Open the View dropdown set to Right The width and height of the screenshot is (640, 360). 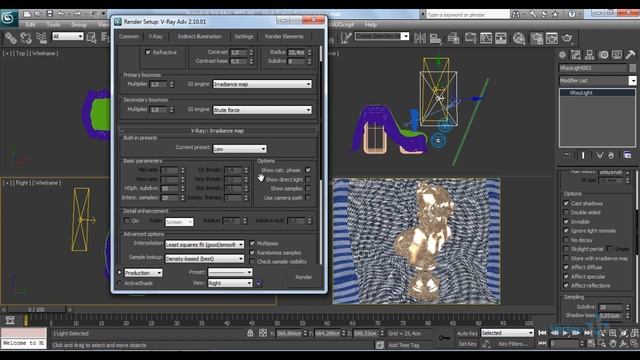tap(230, 283)
